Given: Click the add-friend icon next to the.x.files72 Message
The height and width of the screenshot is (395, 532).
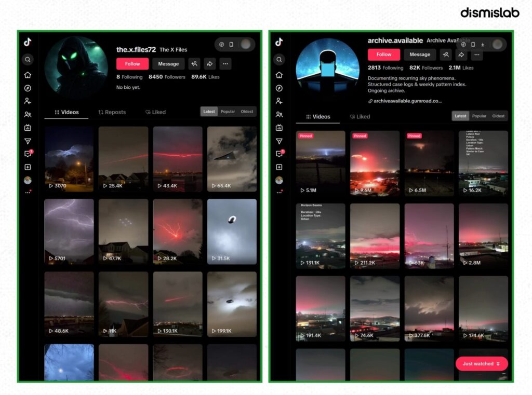Looking at the screenshot, I should pyautogui.click(x=194, y=64).
